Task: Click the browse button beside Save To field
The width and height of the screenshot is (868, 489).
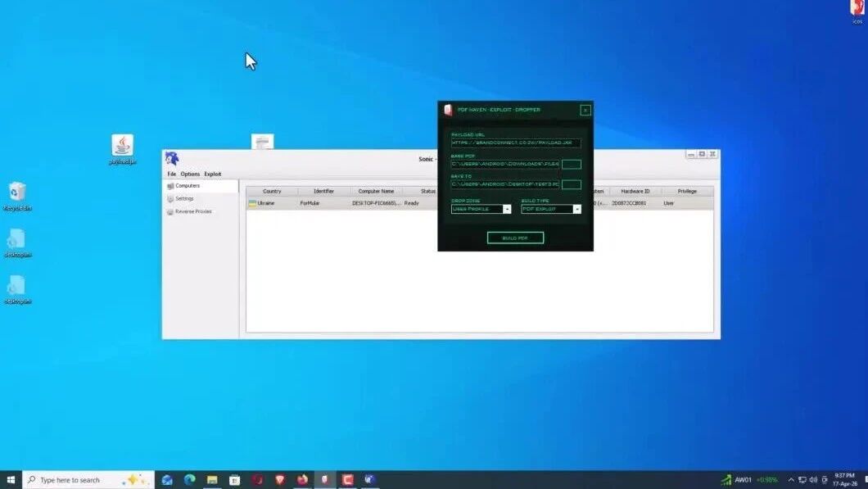Action: [x=572, y=184]
